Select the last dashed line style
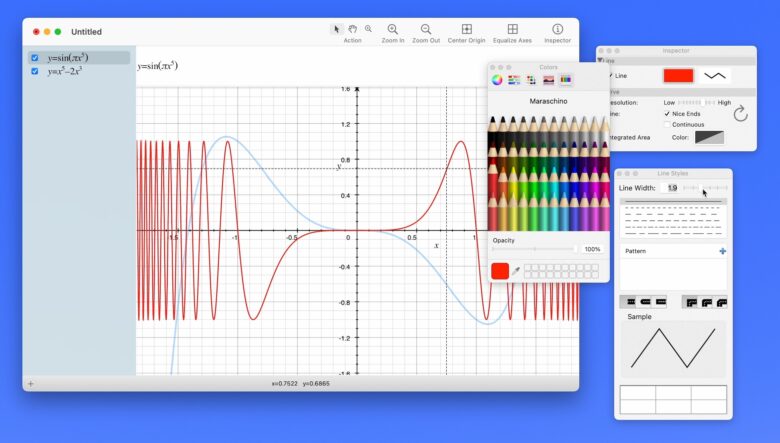This screenshot has width=780, height=443. coord(673,233)
